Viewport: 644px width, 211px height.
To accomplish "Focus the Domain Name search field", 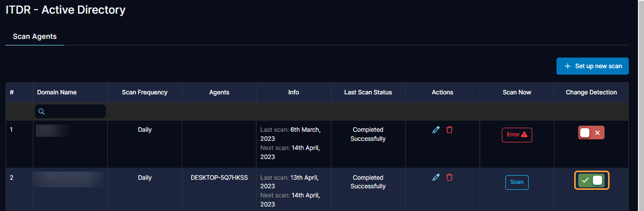I will (74, 112).
